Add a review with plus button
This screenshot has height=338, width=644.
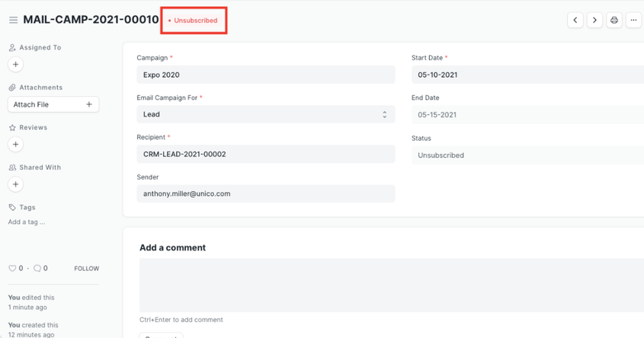click(x=15, y=145)
